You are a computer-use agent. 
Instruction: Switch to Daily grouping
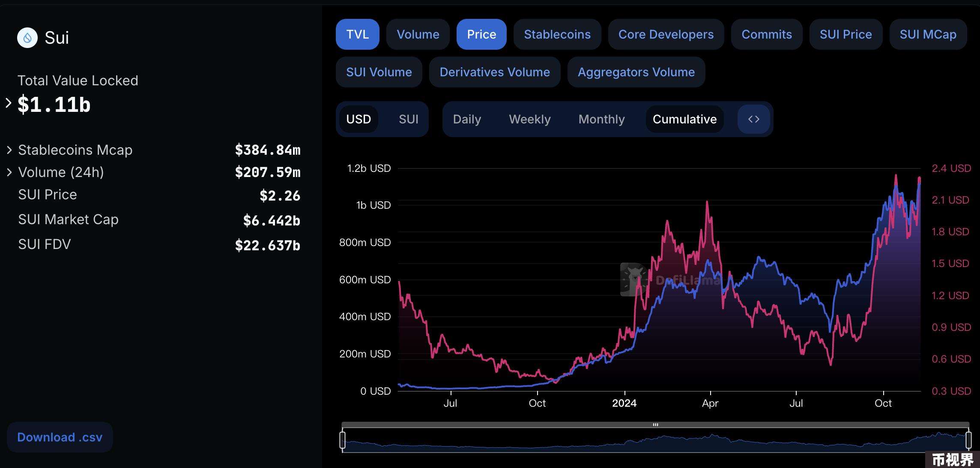467,119
